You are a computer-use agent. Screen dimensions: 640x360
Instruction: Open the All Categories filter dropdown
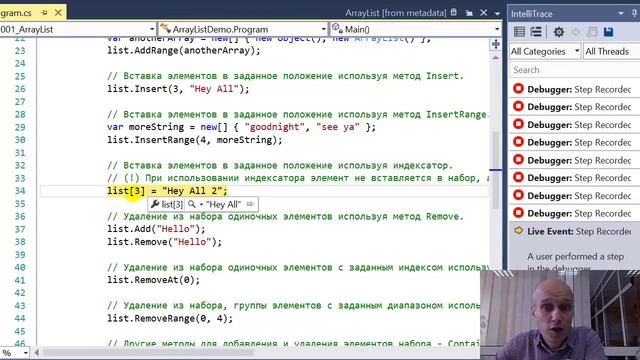coord(545,51)
